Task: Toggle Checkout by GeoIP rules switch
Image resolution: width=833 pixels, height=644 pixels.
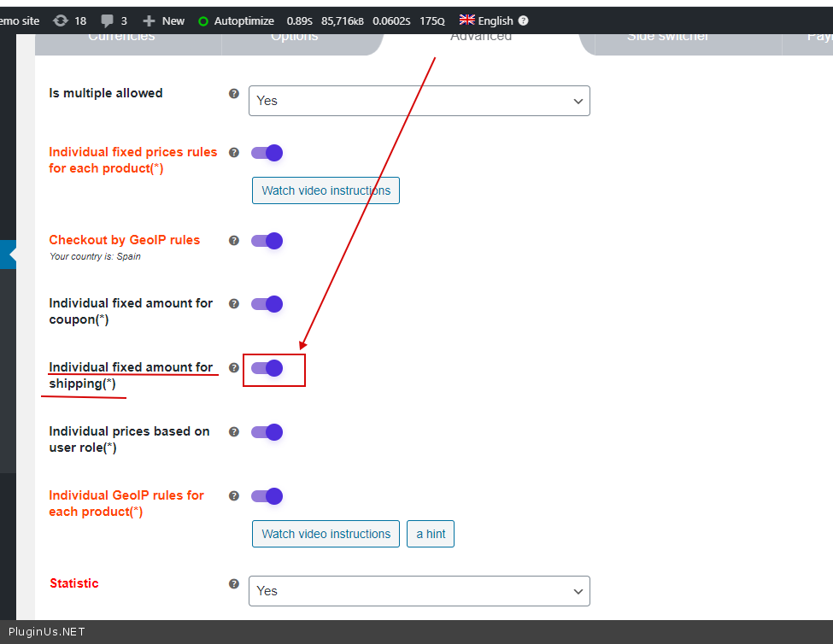Action: [x=267, y=241]
